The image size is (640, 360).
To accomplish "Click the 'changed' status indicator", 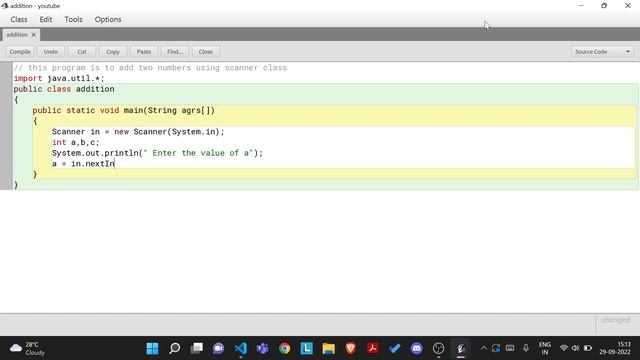I will (616, 320).
